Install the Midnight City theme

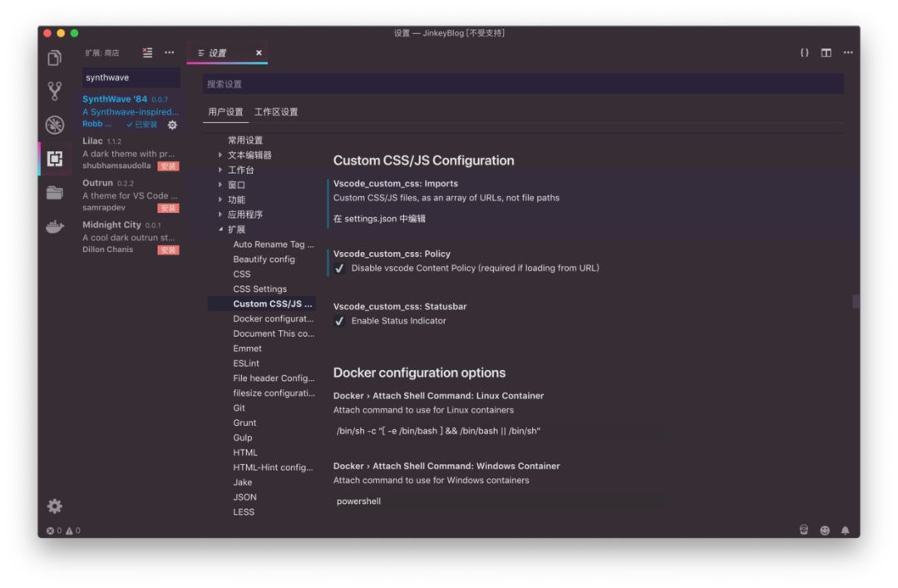tap(168, 250)
